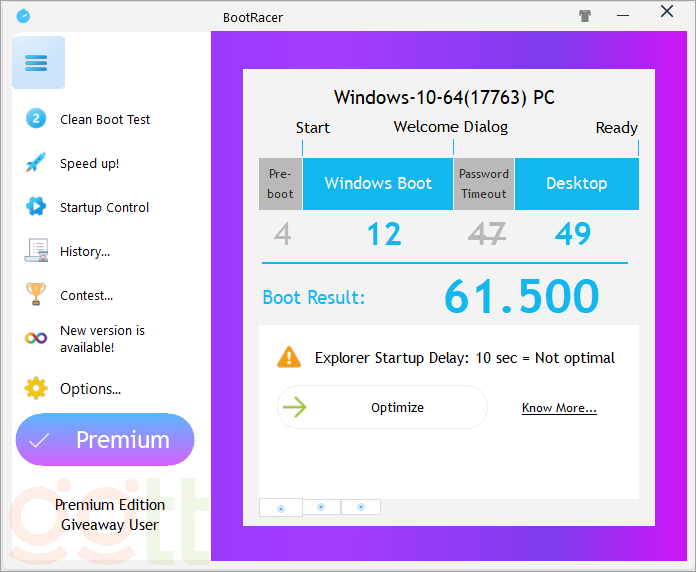This screenshot has width=696, height=572.
Task: Click the Options gear icon
Action: (x=36, y=388)
